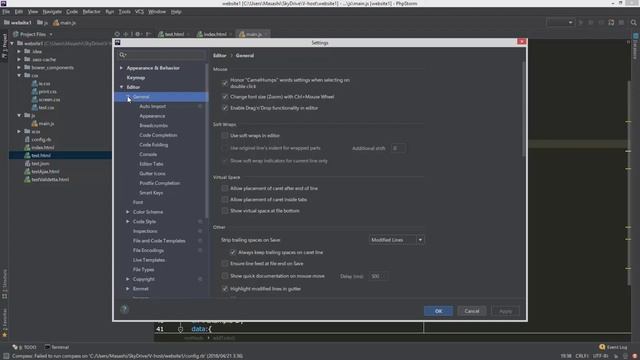Enable Show quick documentation on mouse move

tap(225, 276)
